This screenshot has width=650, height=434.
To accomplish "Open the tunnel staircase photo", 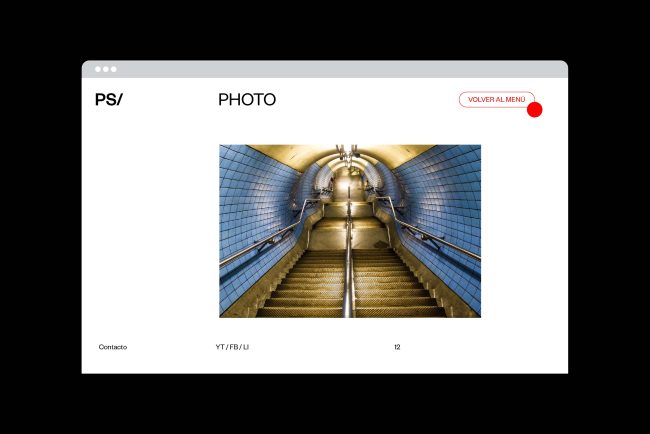I will (x=349, y=231).
